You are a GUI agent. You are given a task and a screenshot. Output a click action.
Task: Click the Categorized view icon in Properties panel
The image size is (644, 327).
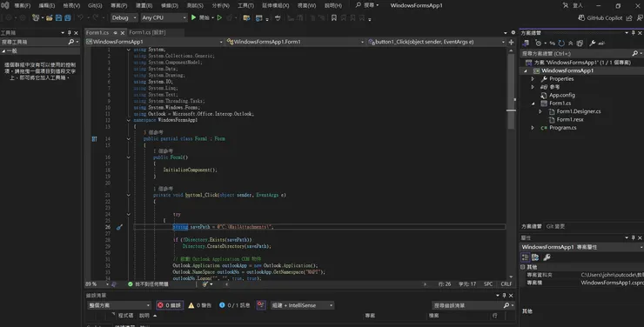525,257
